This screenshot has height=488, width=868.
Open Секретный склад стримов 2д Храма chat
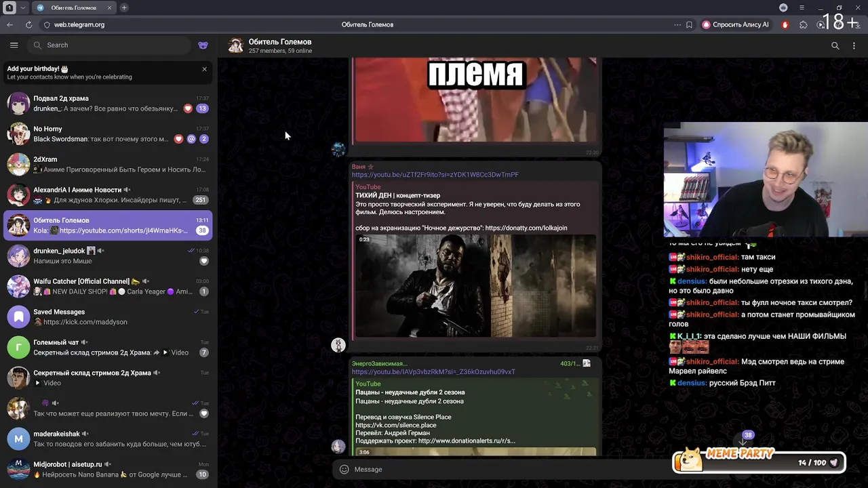pyautogui.click(x=108, y=378)
